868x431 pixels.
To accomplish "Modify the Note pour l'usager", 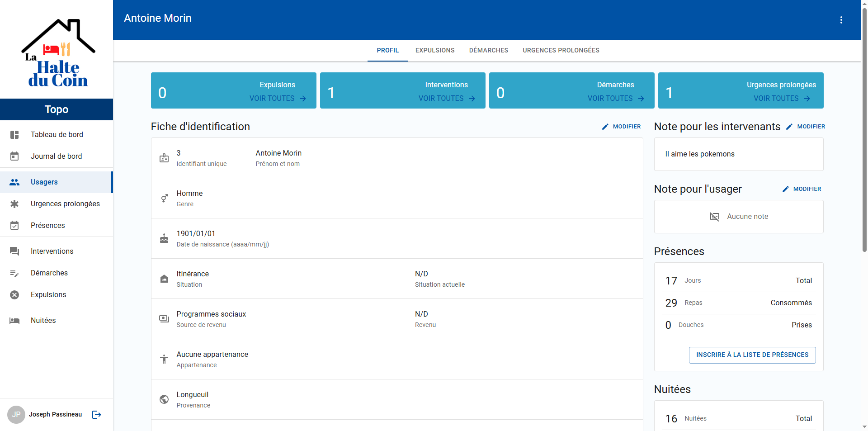I will pyautogui.click(x=802, y=189).
